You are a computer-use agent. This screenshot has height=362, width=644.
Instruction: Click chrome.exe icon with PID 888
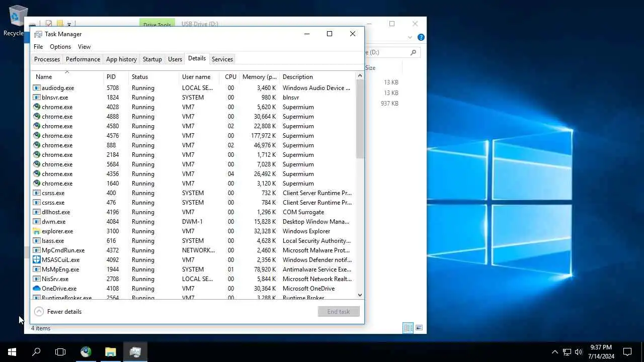[x=37, y=145]
